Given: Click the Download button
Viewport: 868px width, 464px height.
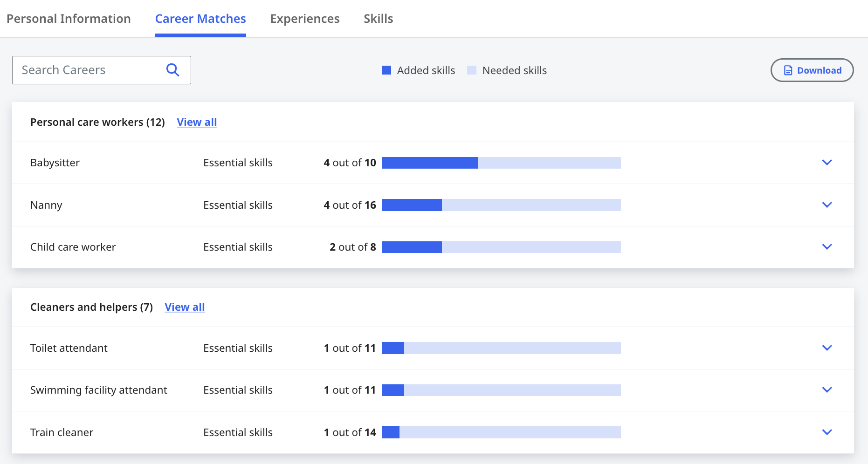Looking at the screenshot, I should (812, 70).
